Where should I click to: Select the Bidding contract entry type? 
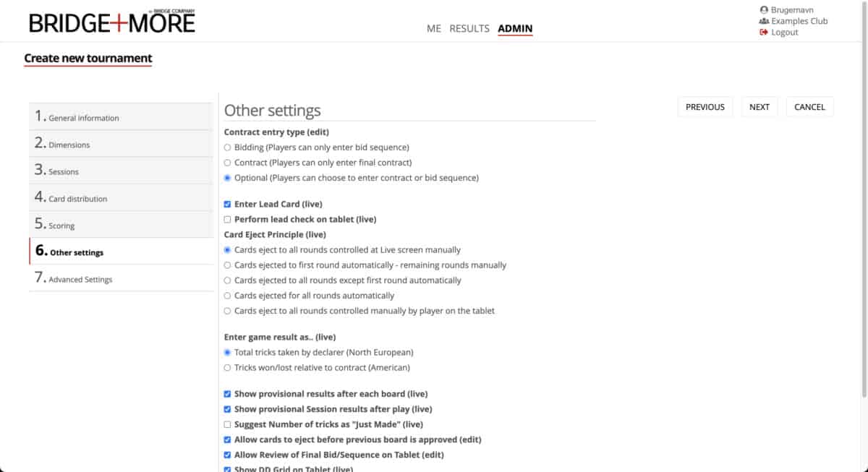click(x=228, y=147)
